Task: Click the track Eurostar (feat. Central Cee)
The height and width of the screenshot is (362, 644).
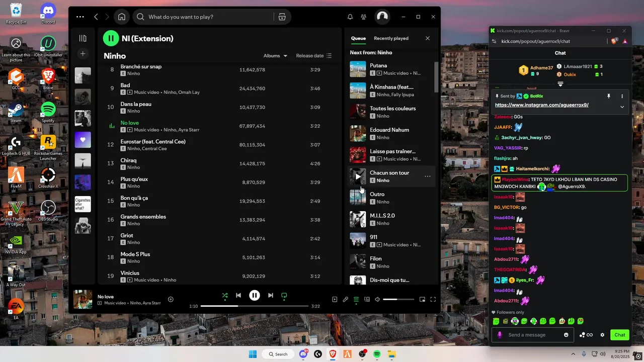Action: tap(153, 142)
